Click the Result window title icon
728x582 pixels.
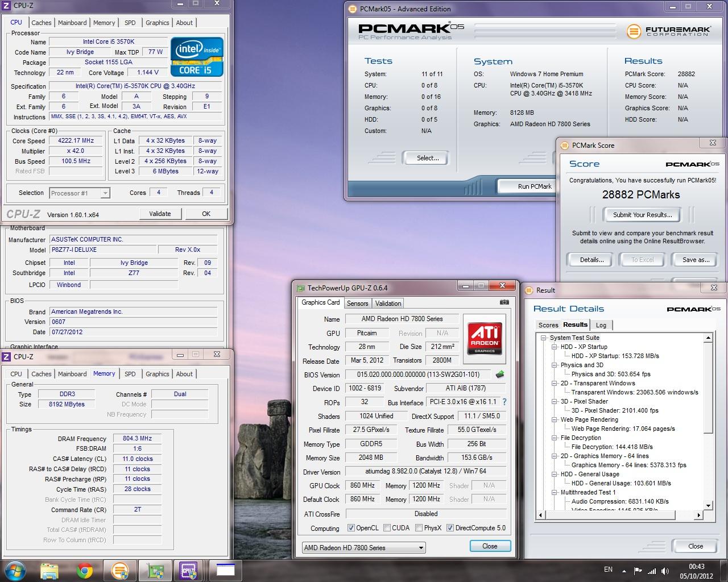tap(529, 290)
